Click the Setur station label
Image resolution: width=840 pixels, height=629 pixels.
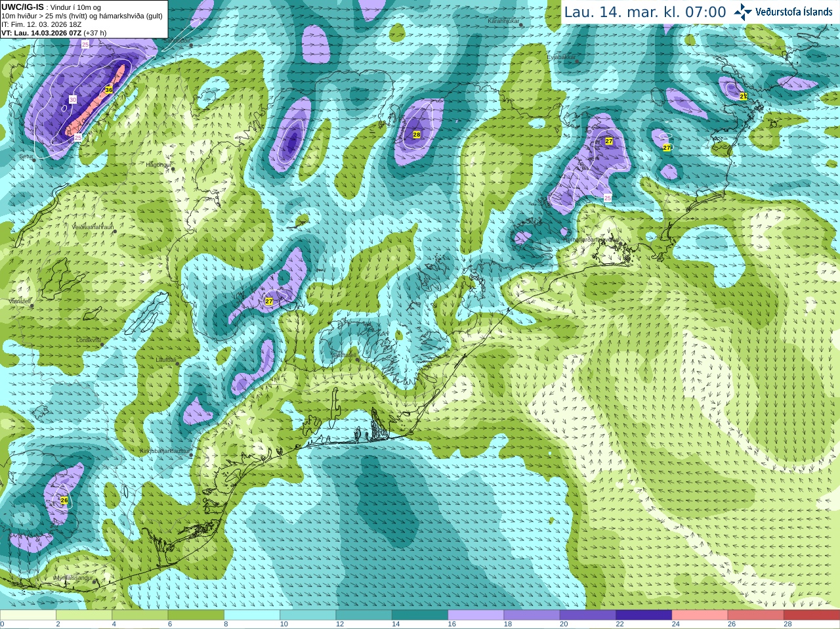(x=26, y=157)
